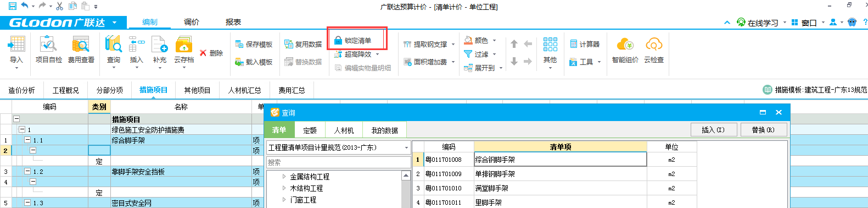Viewport: 868px width, 208px height.
Task: Collapse the ribbon with chevron icon
Action: [727, 23]
